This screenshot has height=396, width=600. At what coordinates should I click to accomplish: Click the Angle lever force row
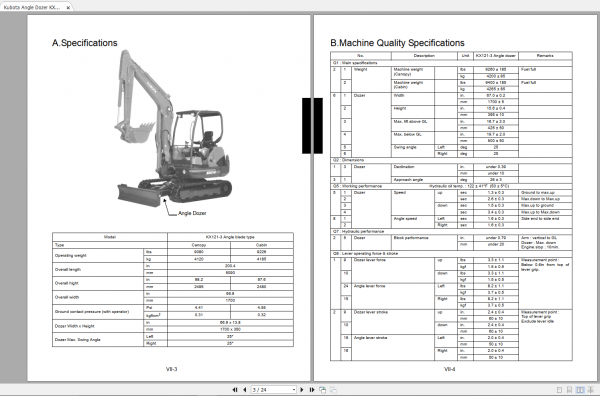[369, 286]
